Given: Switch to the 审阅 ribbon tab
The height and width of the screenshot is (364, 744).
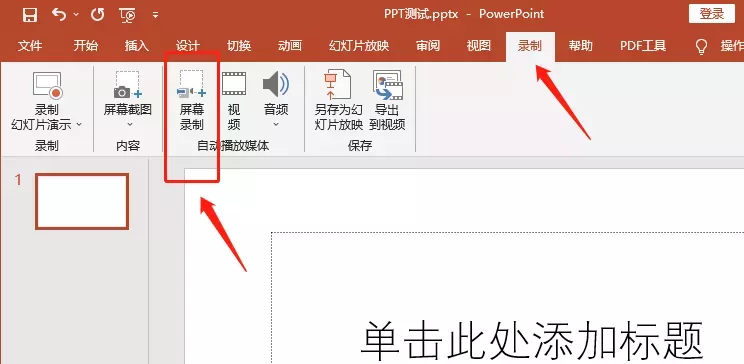Looking at the screenshot, I should pyautogui.click(x=428, y=46).
